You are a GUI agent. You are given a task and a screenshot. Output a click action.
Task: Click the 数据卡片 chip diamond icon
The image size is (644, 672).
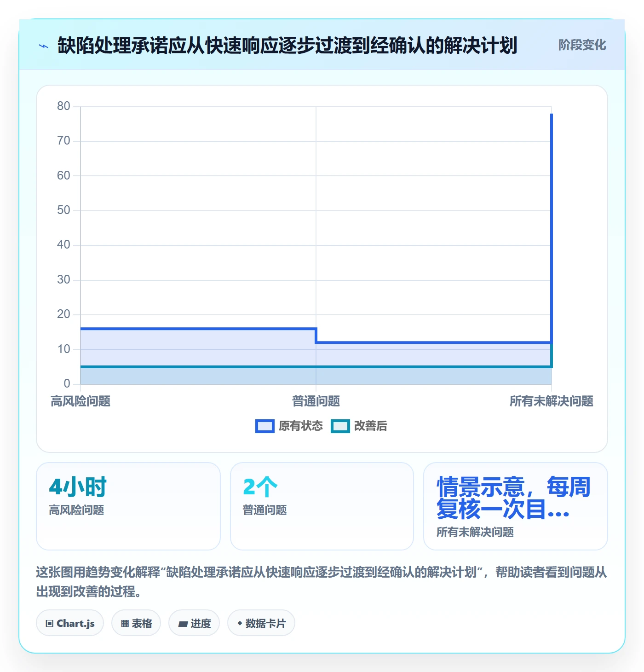[240, 623]
